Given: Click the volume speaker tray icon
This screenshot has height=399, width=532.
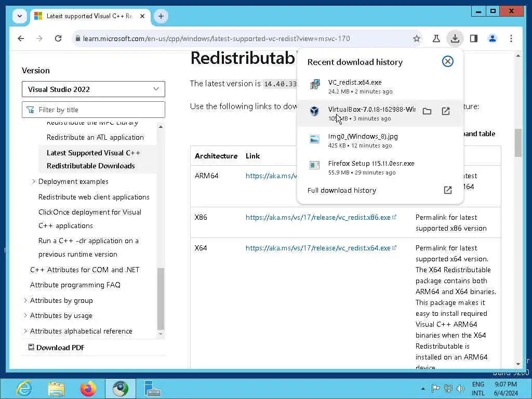Looking at the screenshot, I should pyautogui.click(x=460, y=389).
